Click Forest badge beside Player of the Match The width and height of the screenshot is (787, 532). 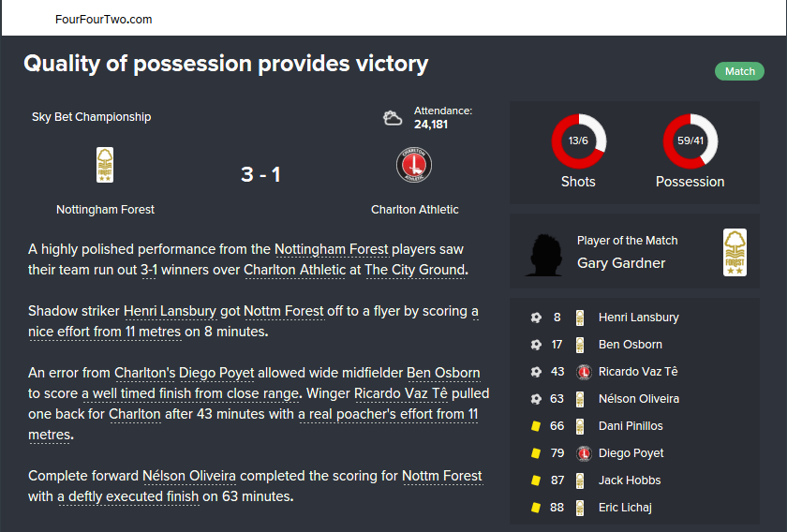coord(735,253)
